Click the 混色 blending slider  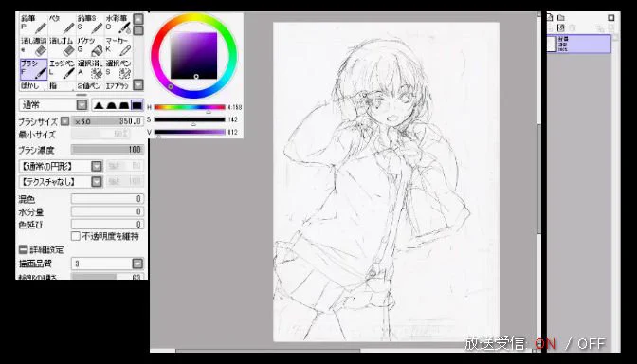coord(107,199)
